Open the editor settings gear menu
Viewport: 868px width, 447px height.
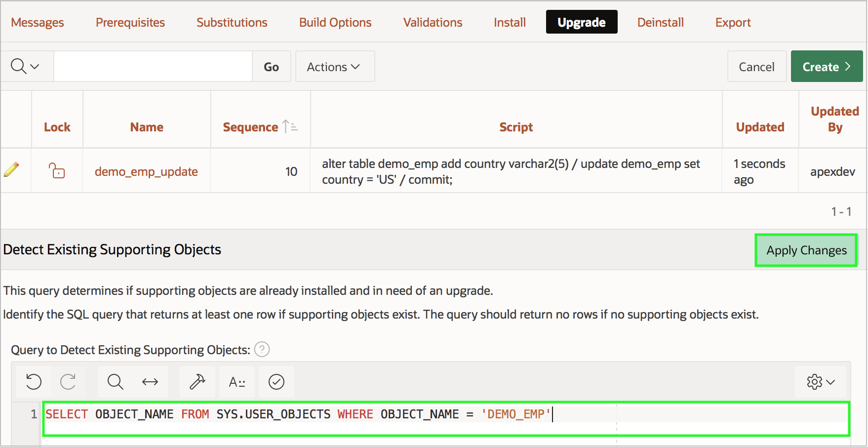tap(821, 382)
